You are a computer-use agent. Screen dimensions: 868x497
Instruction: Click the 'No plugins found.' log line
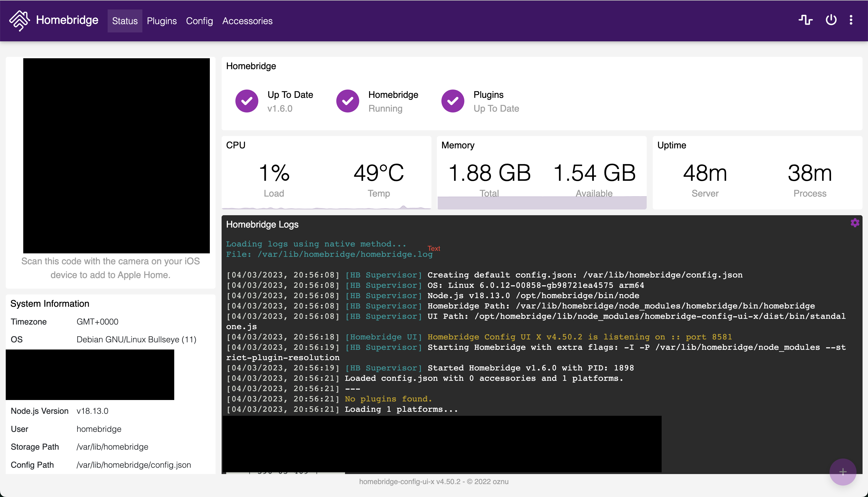(388, 399)
